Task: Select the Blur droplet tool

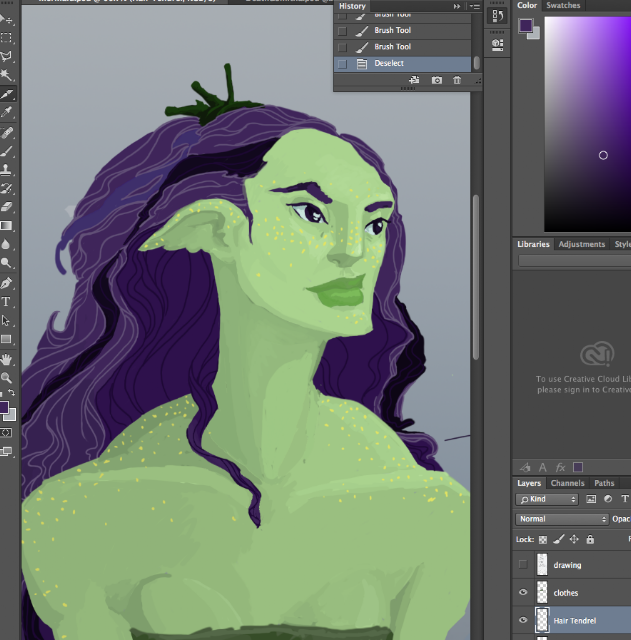Action: [6, 244]
